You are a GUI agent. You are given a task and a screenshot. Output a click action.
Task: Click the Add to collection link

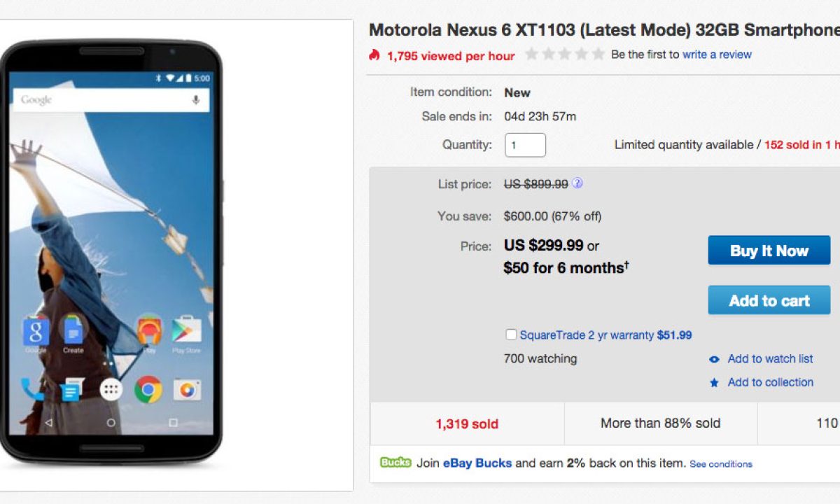[x=770, y=382]
